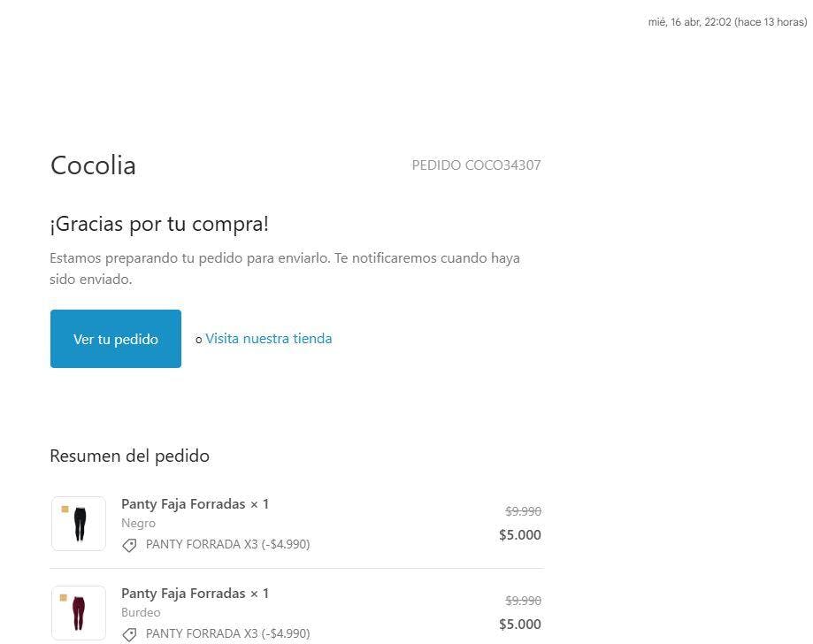Open the Ver tu pedido button
This screenshot has height=644, width=813.
click(116, 339)
